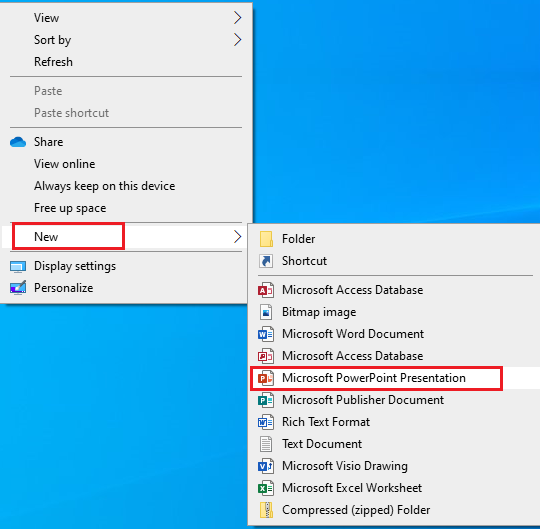540x529 pixels.
Task: Click Access Database icon above Bitmap image
Action: click(266, 290)
